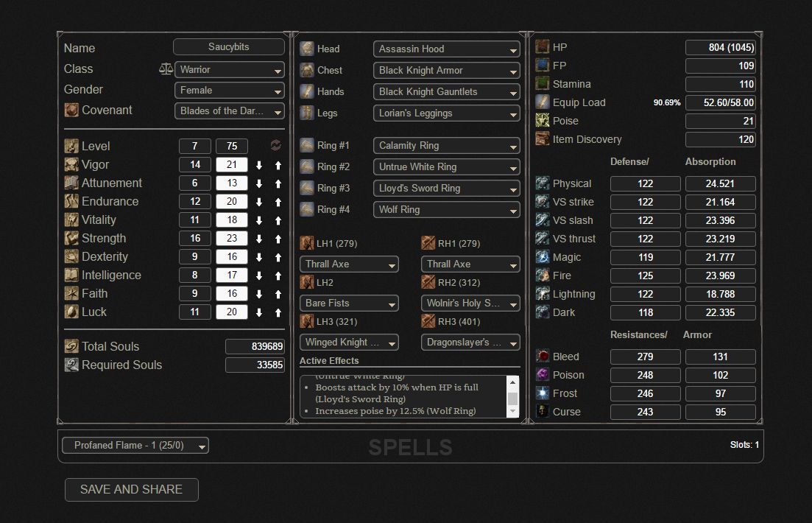Viewport: 812px width, 523px height.
Task: Click the Slots: 1 label
Action: coord(745,445)
